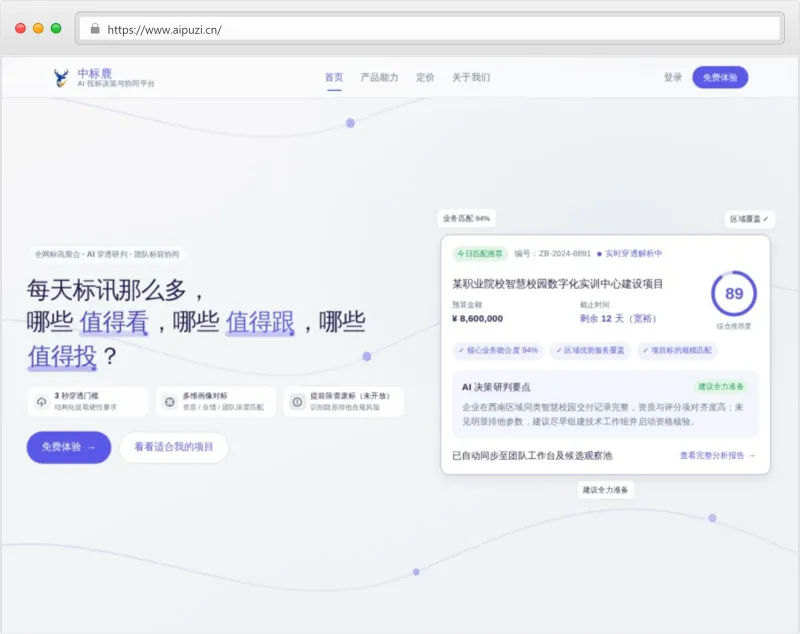Click the 全网标讯聚合 · AI 穿透研判 tagline pill

107,254
